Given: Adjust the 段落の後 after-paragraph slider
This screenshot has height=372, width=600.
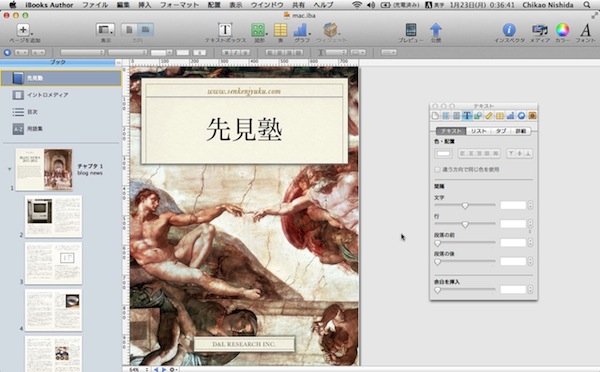Looking at the screenshot, I should click(x=465, y=262).
